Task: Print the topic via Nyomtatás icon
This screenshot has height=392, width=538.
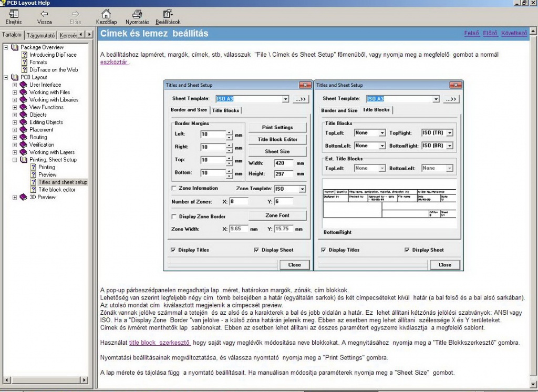Action: click(137, 14)
